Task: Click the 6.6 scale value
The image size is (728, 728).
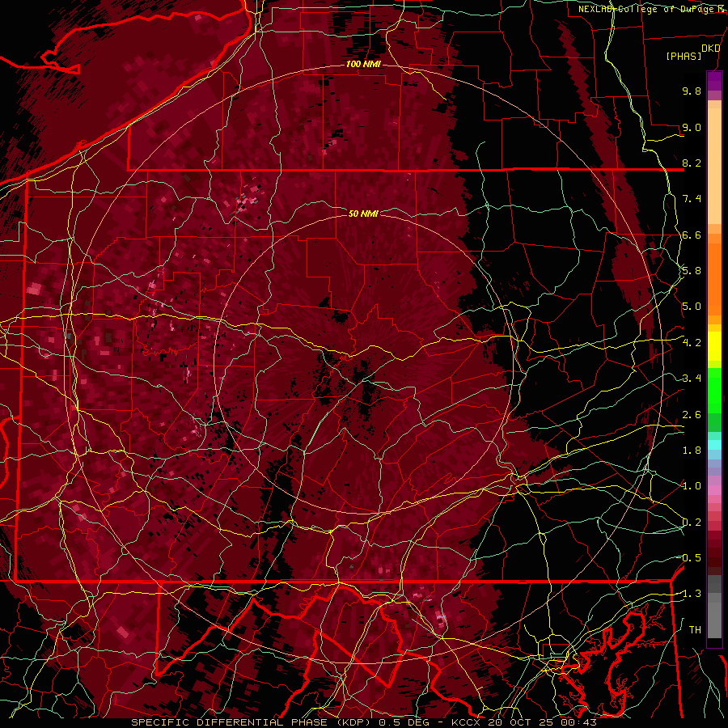Action: [x=692, y=235]
